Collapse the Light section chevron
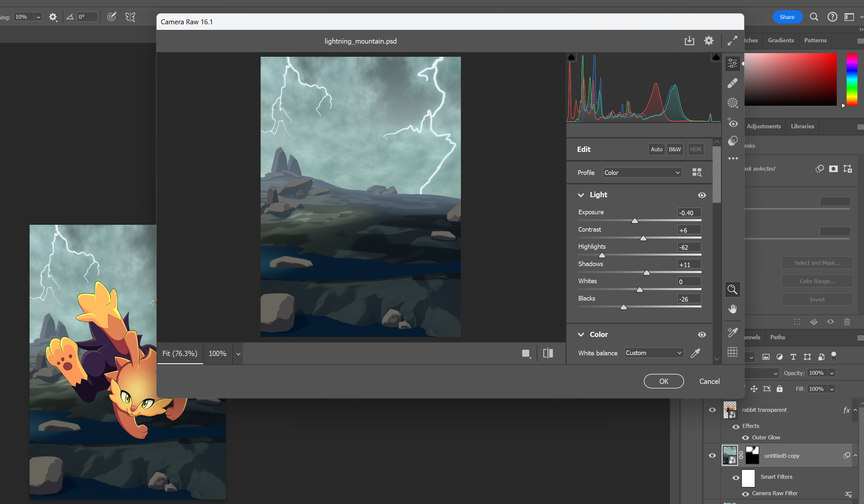The height and width of the screenshot is (504, 864). tap(580, 195)
